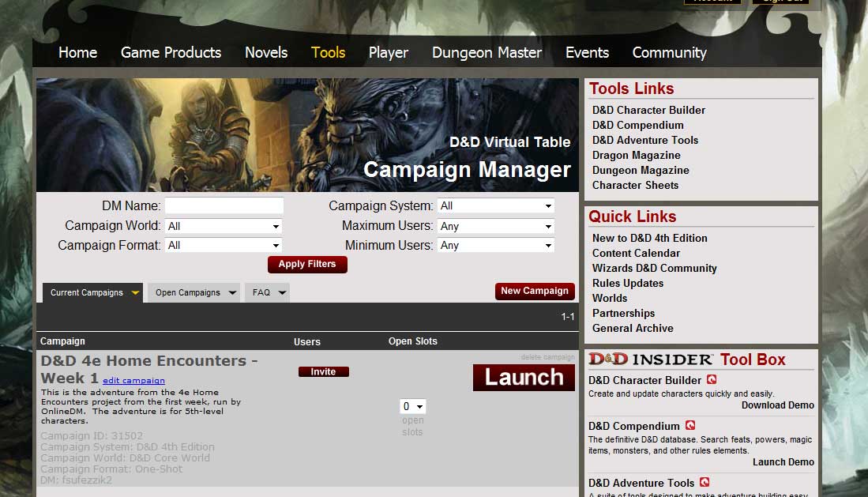This screenshot has height=497, width=868.
Task: Click the icon beside D&D Compendium heading
Action: 690,425
